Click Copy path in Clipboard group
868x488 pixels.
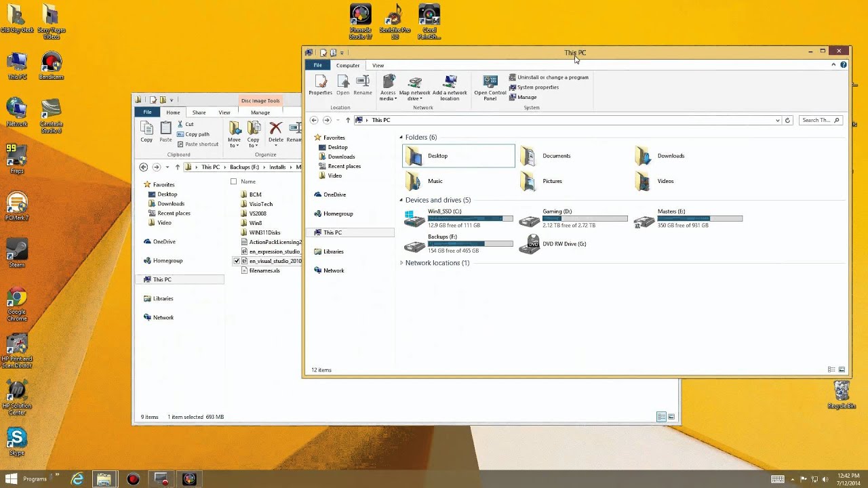click(193, 134)
